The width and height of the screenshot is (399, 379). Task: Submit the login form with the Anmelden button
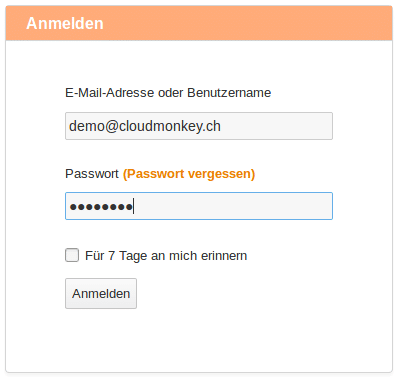click(x=101, y=294)
